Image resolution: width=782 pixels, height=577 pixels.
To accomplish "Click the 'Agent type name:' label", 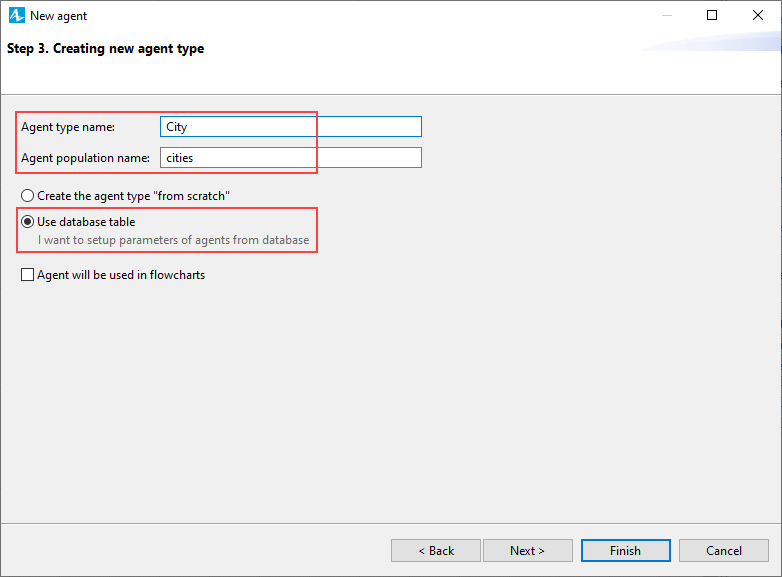I will coord(68,127).
